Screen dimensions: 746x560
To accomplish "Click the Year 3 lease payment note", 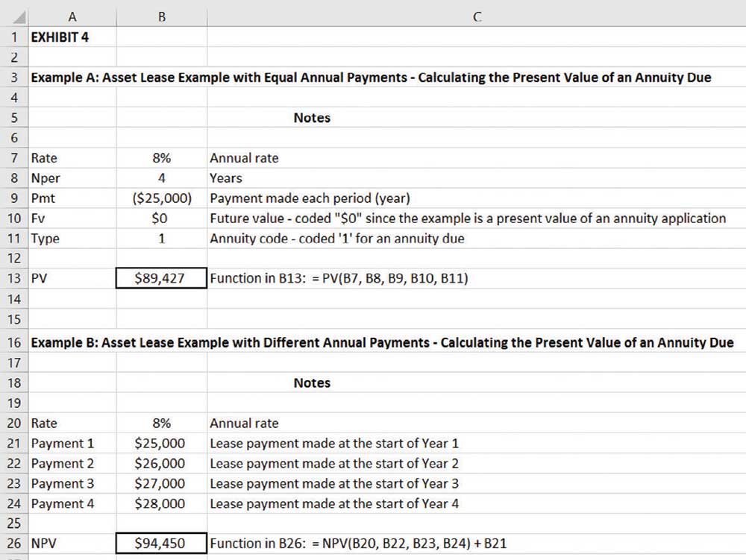I will click(334, 483).
